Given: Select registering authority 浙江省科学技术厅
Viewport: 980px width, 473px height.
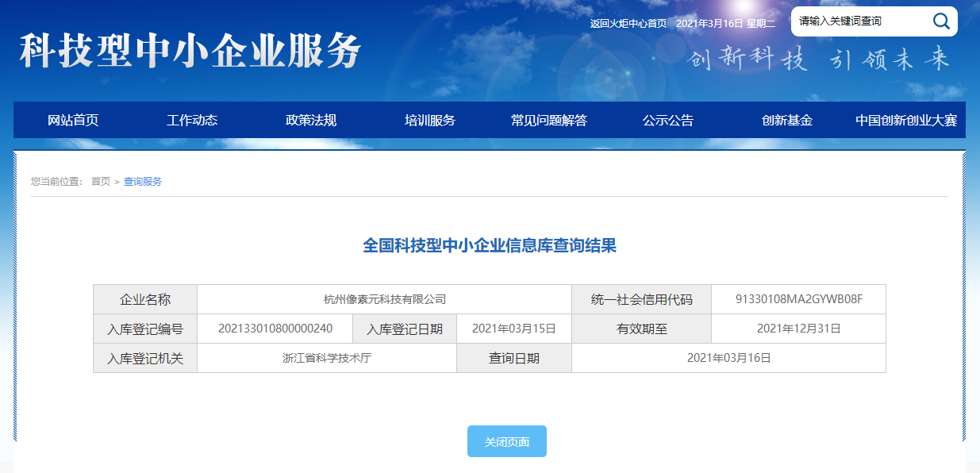Looking at the screenshot, I should [x=327, y=358].
